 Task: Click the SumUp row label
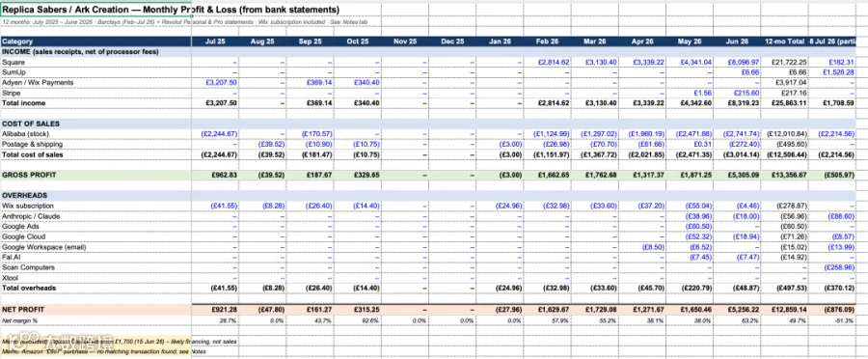click(x=14, y=72)
